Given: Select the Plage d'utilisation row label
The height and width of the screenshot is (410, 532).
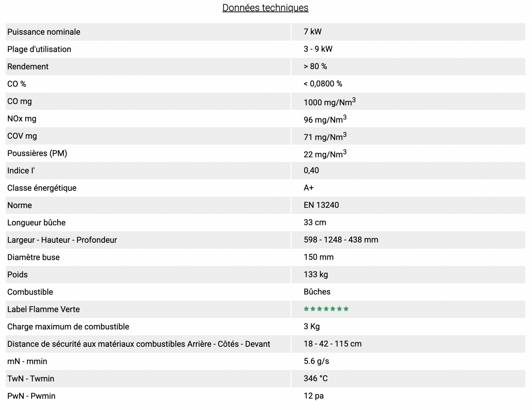Looking at the screenshot, I should pyautogui.click(x=39, y=49).
